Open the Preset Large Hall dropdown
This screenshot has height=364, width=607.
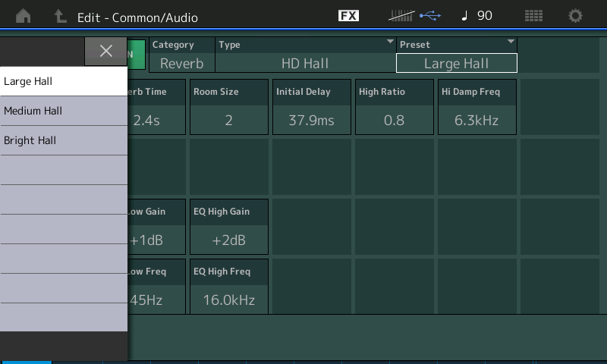(457, 55)
